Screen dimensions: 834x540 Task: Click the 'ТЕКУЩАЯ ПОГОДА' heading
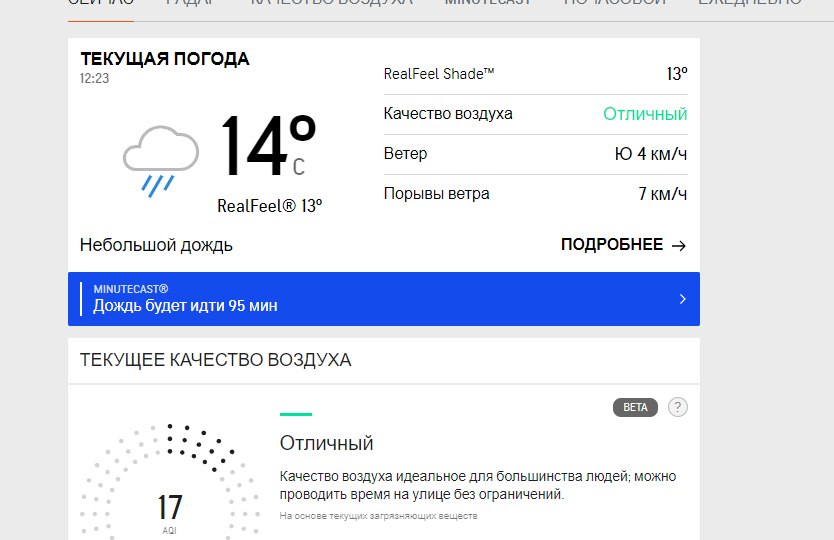tap(165, 59)
